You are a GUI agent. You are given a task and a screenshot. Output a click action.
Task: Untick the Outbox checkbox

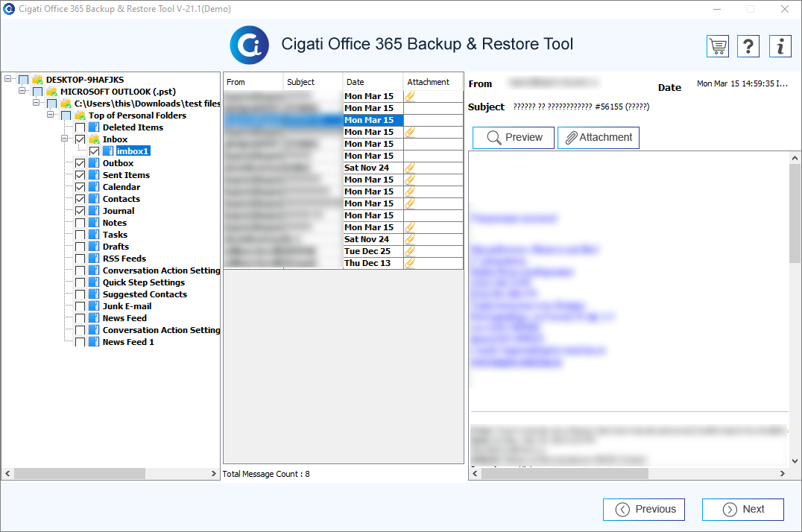click(x=80, y=163)
